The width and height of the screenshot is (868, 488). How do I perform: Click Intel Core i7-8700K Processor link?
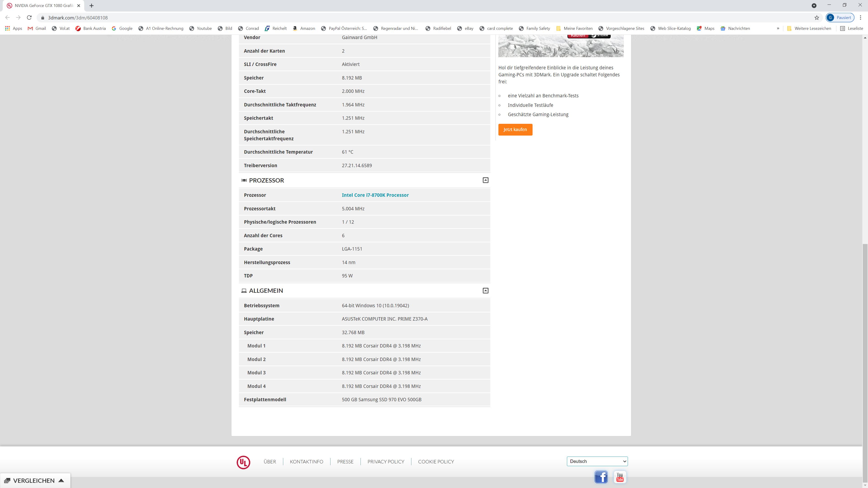click(x=375, y=195)
